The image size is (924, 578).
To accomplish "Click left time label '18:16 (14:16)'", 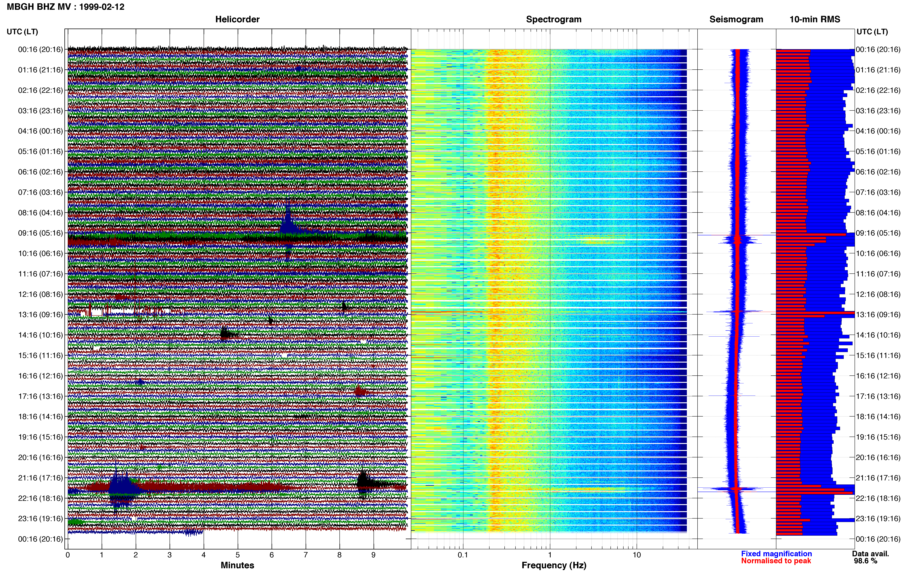I will point(40,417).
